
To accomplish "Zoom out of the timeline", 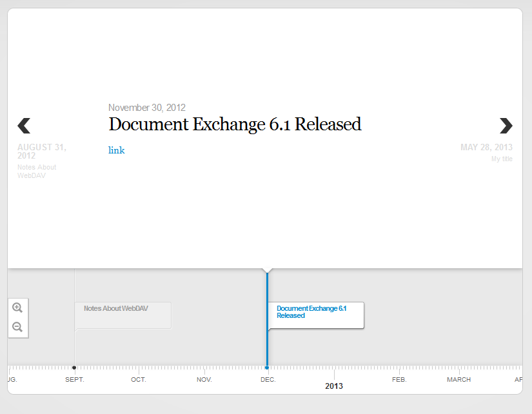I will [x=17, y=327].
